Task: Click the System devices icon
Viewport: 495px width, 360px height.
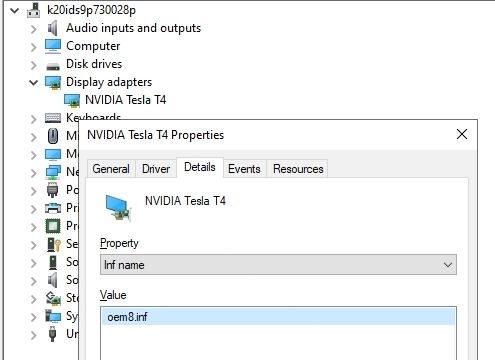Action: click(x=53, y=316)
